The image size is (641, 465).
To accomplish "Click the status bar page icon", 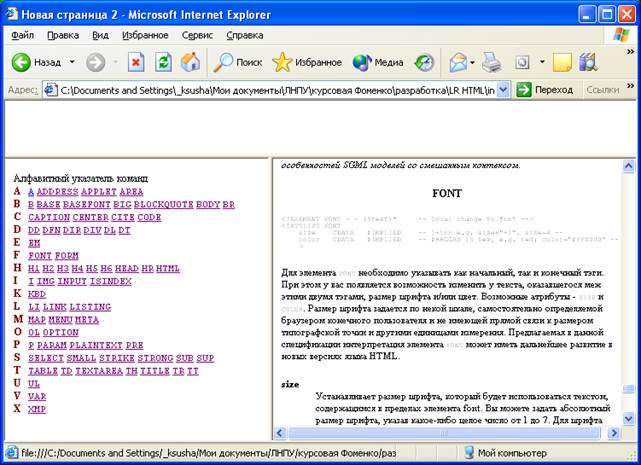I will click(12, 453).
